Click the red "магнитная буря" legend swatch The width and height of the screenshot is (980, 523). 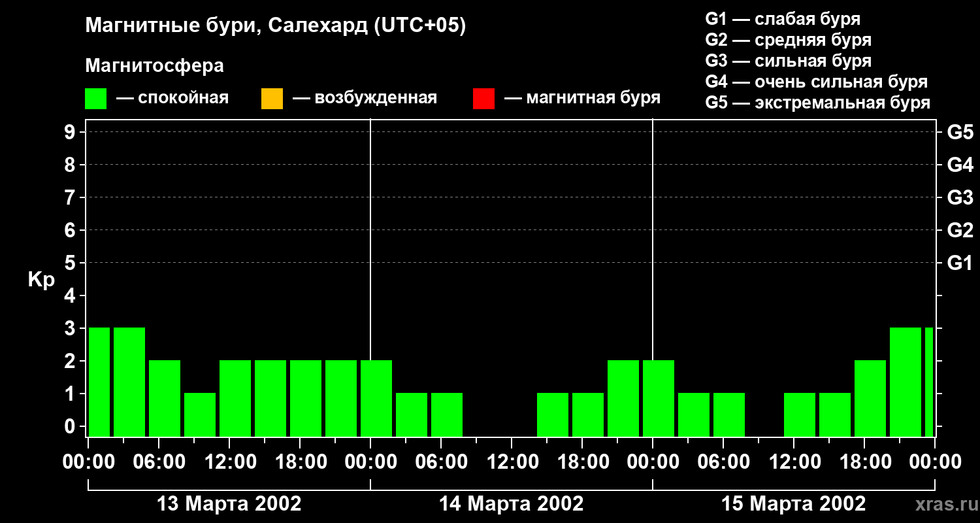coord(483,99)
